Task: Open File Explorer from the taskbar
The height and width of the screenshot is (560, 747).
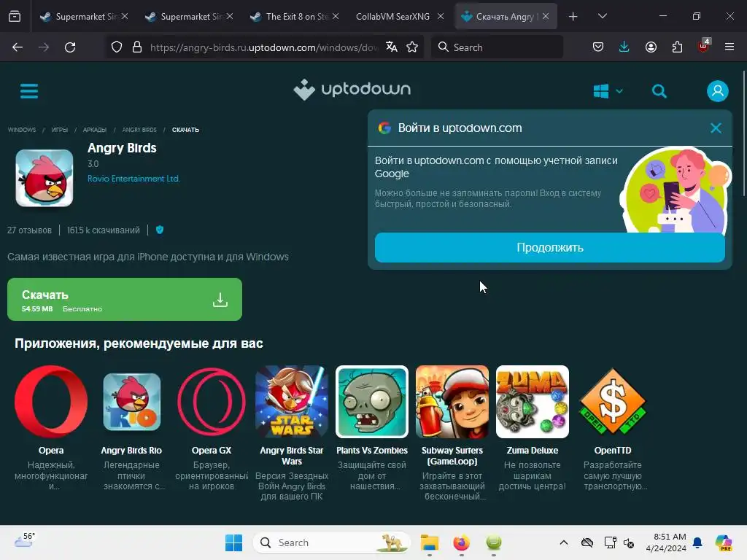Action: coord(429,542)
